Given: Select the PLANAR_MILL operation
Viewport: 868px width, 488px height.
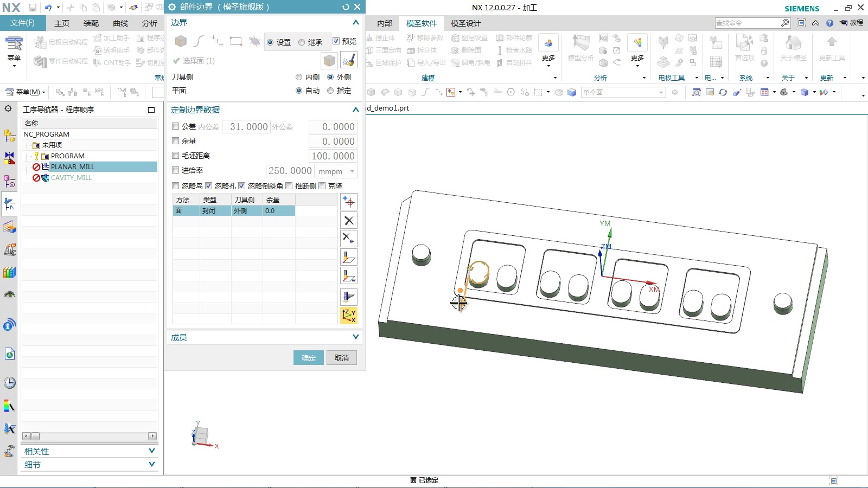Looking at the screenshot, I should click(x=73, y=167).
